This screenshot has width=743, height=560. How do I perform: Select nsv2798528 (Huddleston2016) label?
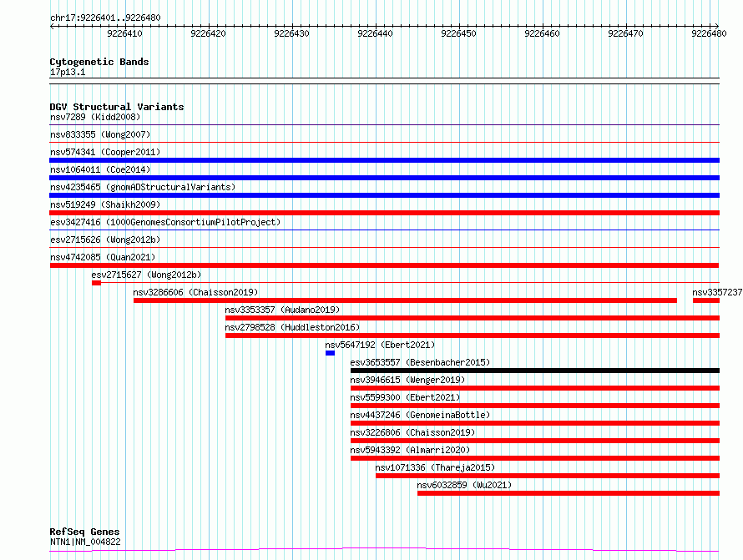[x=292, y=327]
